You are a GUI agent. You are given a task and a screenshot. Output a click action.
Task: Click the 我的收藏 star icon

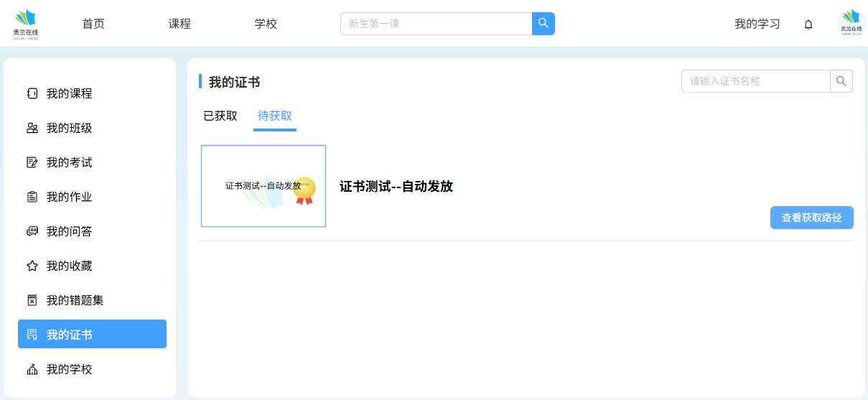[x=32, y=266]
